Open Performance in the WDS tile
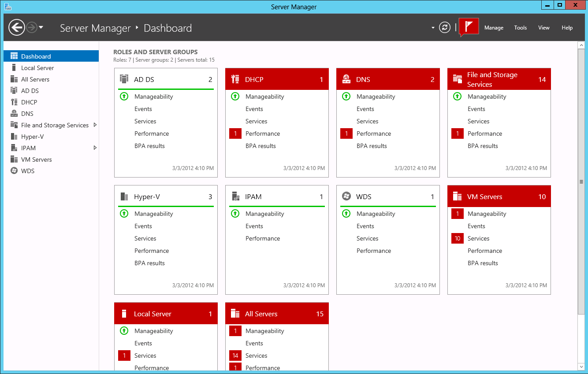The image size is (588, 374). (x=374, y=251)
